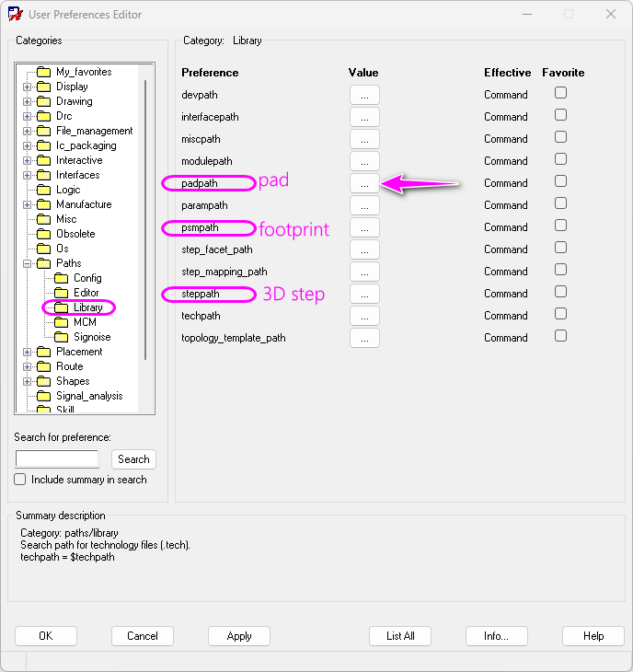Click the List All button

point(400,636)
